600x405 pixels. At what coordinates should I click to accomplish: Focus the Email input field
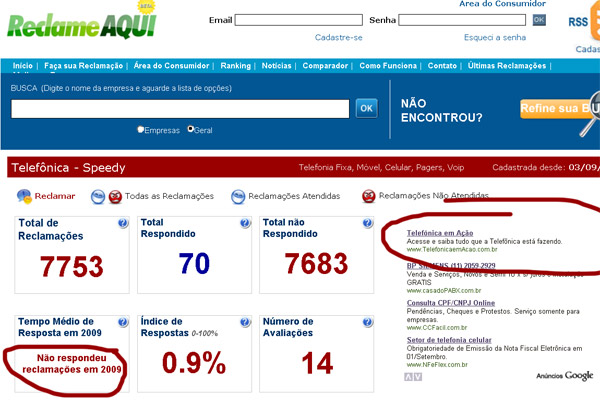point(298,20)
